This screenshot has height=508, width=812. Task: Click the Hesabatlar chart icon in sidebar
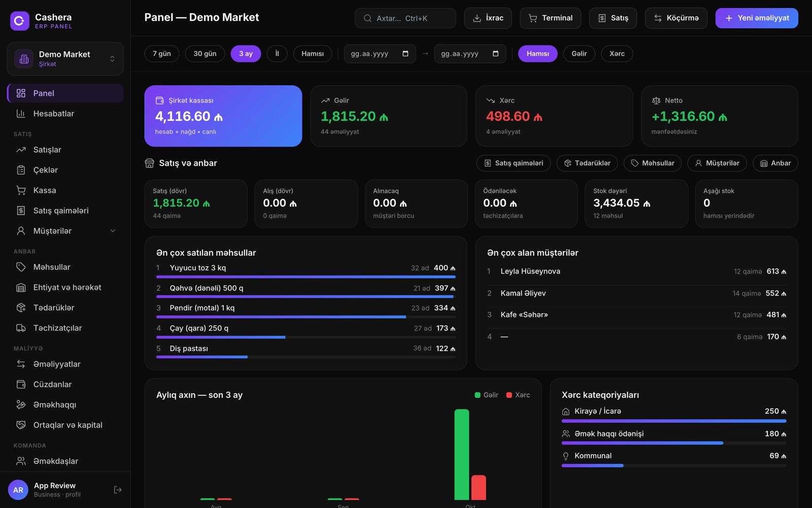pyautogui.click(x=21, y=113)
